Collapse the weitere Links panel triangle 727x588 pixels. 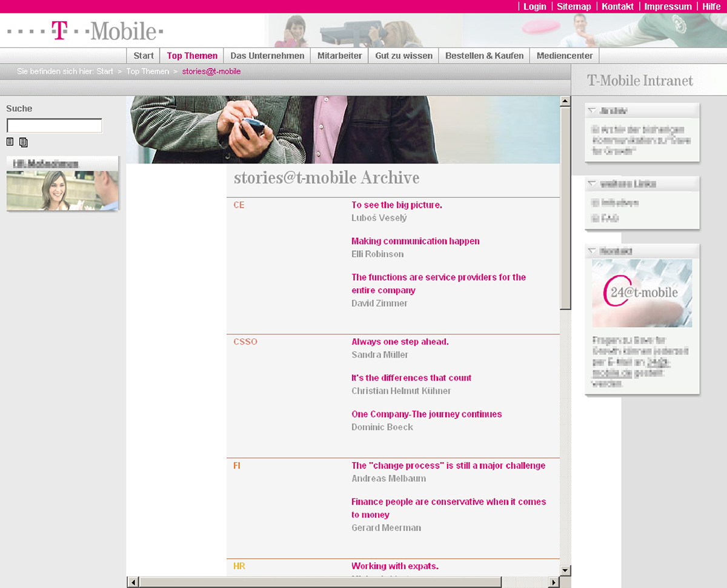pos(592,183)
